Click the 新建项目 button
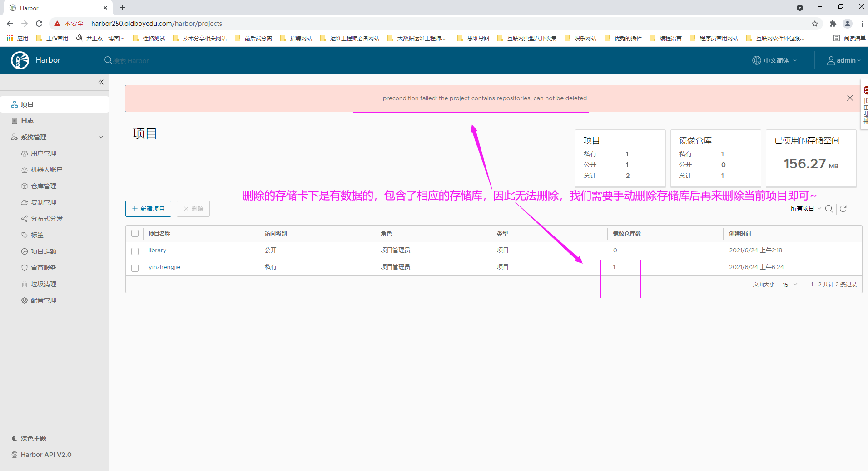This screenshot has width=868, height=471. 148,209
